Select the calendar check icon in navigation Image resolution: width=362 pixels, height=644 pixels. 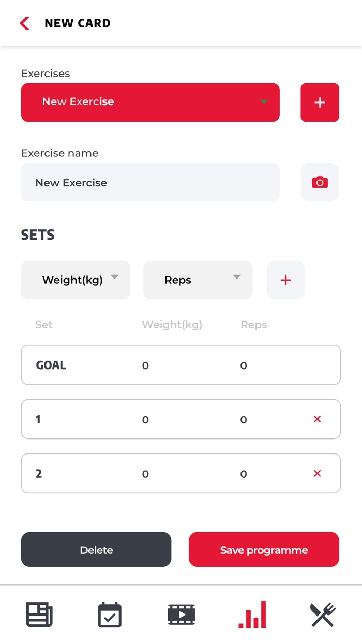pyautogui.click(x=110, y=614)
